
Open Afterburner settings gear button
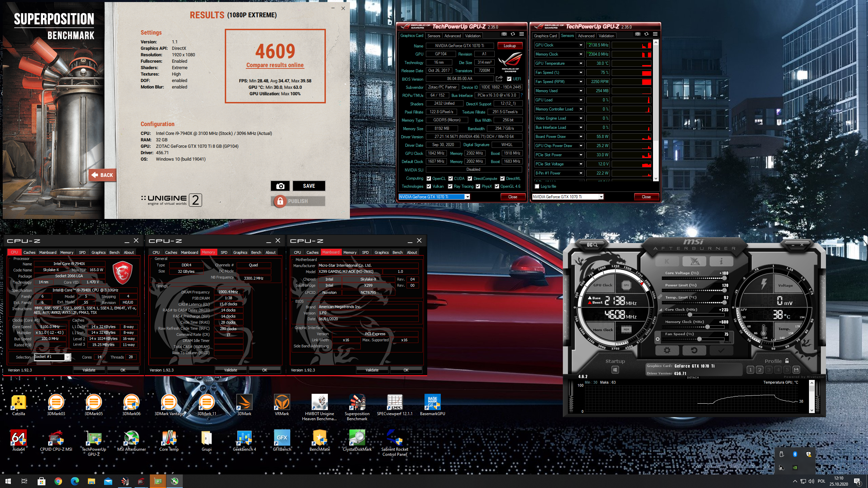click(667, 350)
